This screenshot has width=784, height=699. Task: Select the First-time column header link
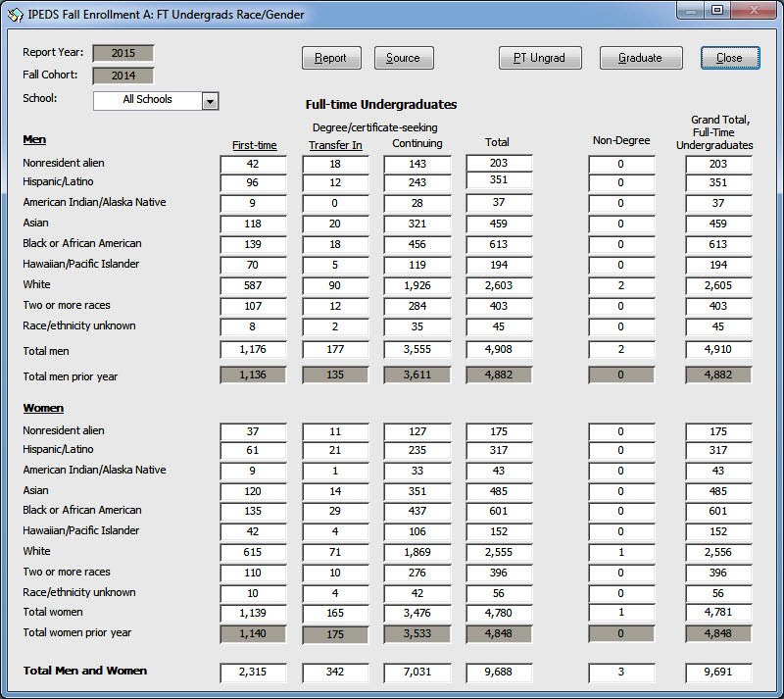click(x=254, y=146)
